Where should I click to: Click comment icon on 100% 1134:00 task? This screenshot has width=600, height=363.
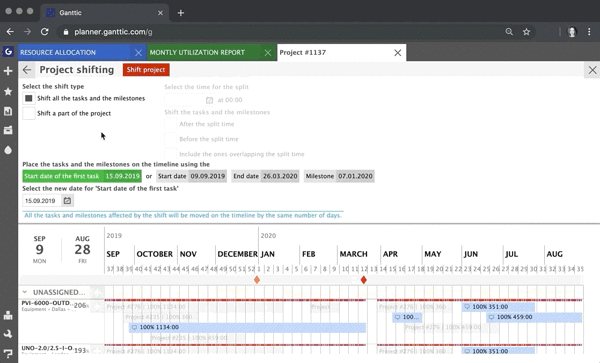pos(134,327)
